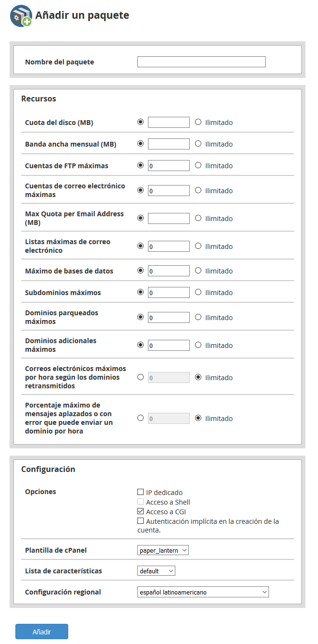The height and width of the screenshot is (644, 318).
Task: Tick the Autenticación implícita checkbox
Action: [140, 521]
